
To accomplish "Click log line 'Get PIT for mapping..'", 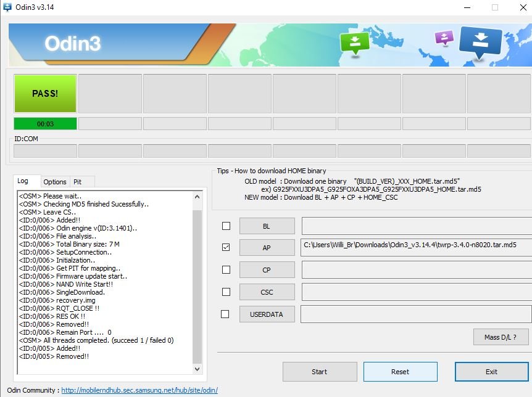I will coord(70,268).
